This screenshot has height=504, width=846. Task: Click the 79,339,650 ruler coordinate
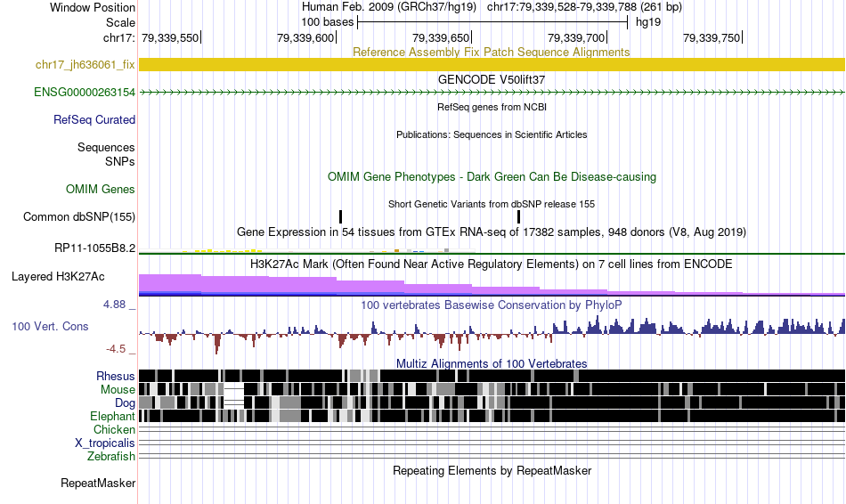tap(441, 37)
